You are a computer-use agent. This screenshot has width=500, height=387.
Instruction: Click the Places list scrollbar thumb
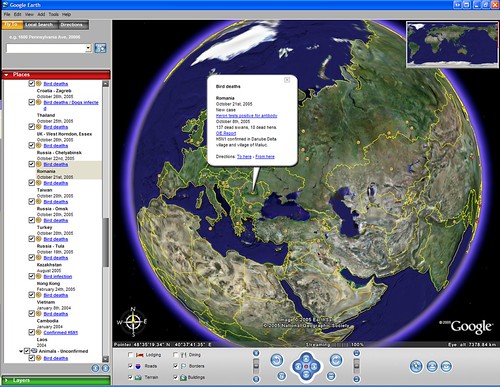pyautogui.click(x=106, y=242)
